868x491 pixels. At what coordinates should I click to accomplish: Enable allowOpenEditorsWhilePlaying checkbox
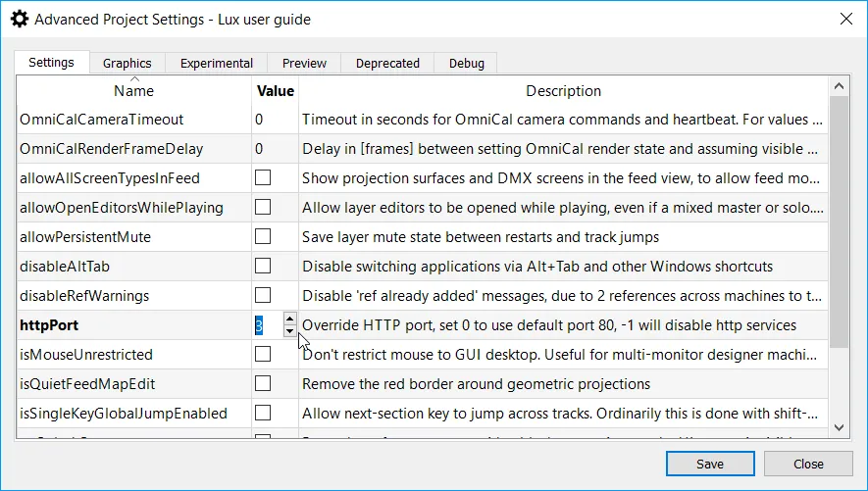263,207
